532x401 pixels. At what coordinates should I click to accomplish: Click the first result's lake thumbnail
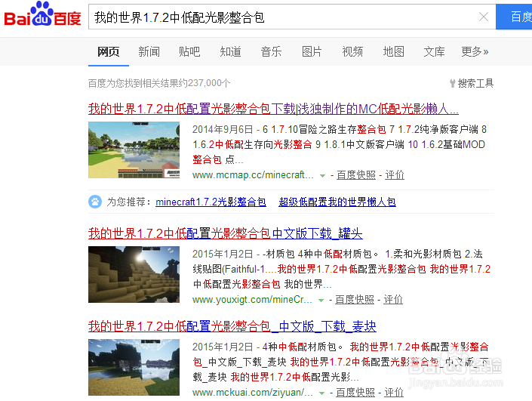pos(134,150)
